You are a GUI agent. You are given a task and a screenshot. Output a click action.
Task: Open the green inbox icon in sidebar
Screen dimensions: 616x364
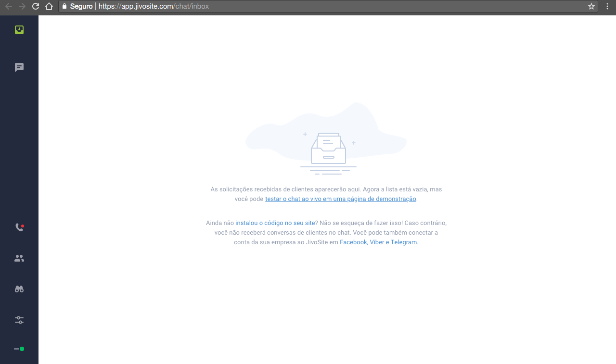[x=19, y=30]
